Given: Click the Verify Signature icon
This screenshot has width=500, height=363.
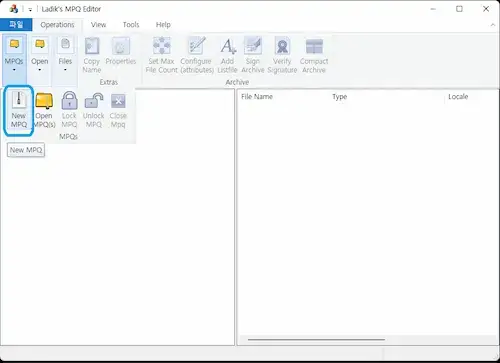Looking at the screenshot, I should [x=282, y=46].
